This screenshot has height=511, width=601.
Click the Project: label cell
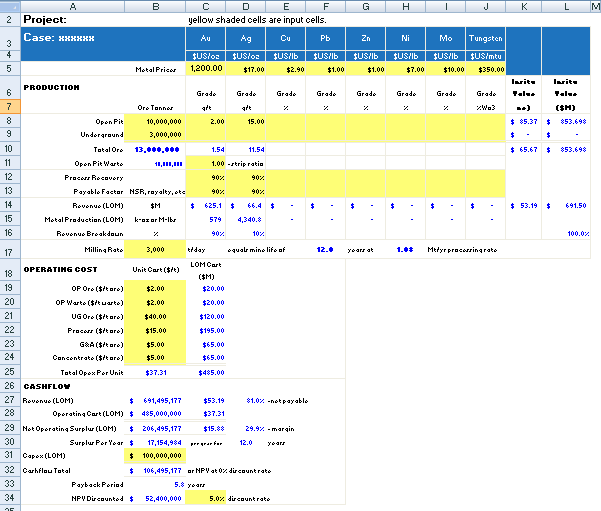[x=73, y=20]
